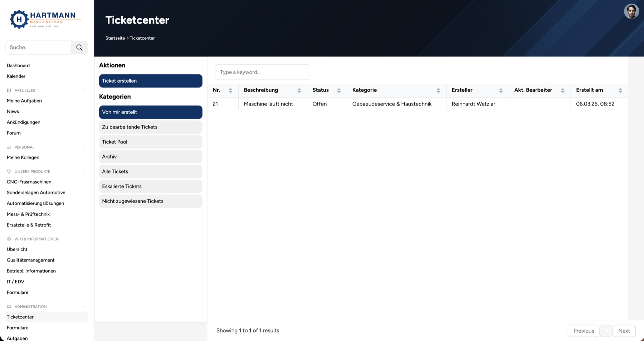The width and height of the screenshot is (644, 341).
Task: Click the grid icon next to AKTUELLES
Action: point(8,90)
